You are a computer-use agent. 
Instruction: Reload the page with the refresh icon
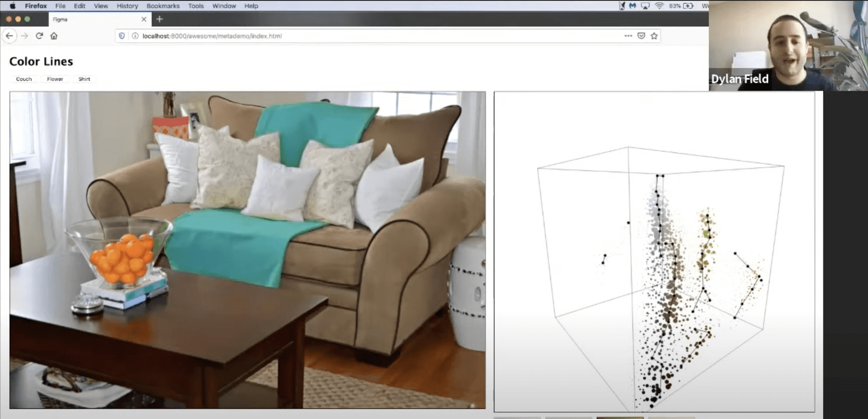point(39,36)
